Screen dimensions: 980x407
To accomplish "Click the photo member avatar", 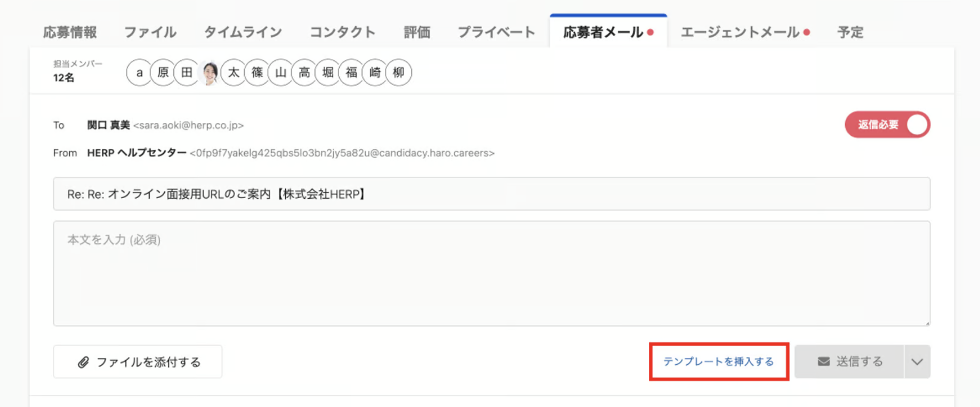I will [210, 72].
